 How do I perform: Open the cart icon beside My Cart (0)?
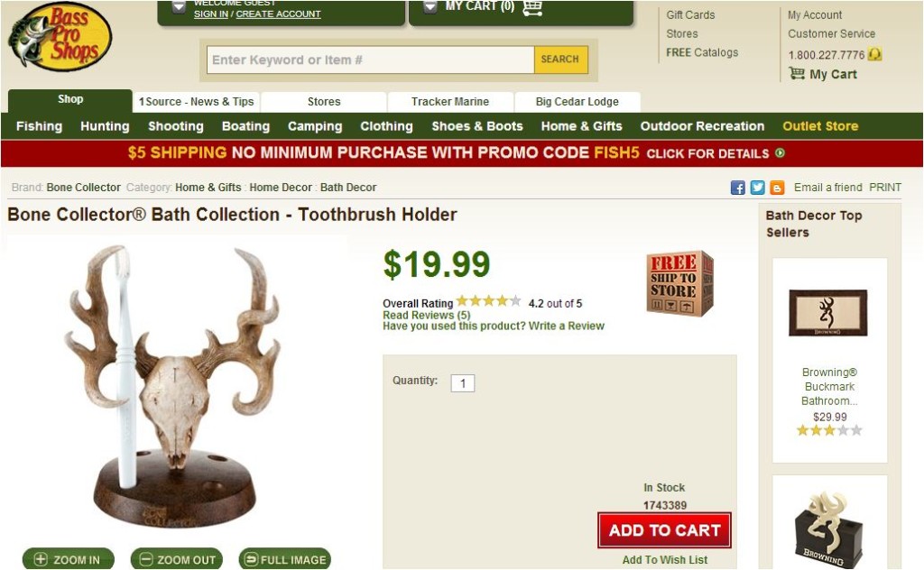[532, 7]
